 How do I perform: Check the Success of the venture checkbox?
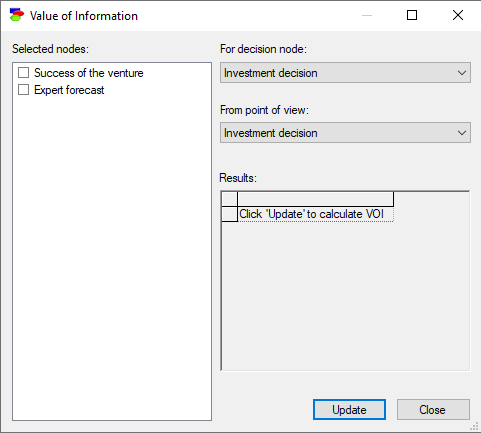[23, 73]
